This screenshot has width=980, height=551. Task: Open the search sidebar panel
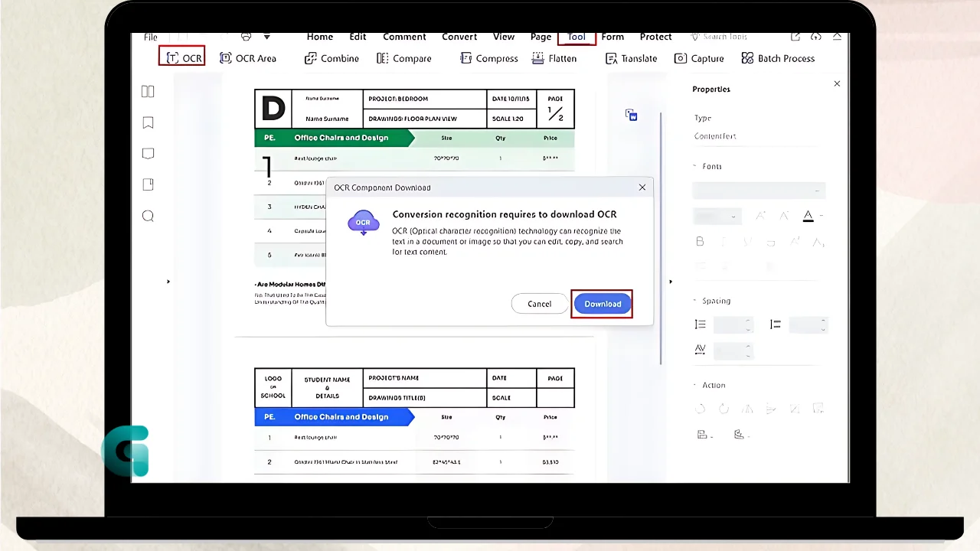148,216
